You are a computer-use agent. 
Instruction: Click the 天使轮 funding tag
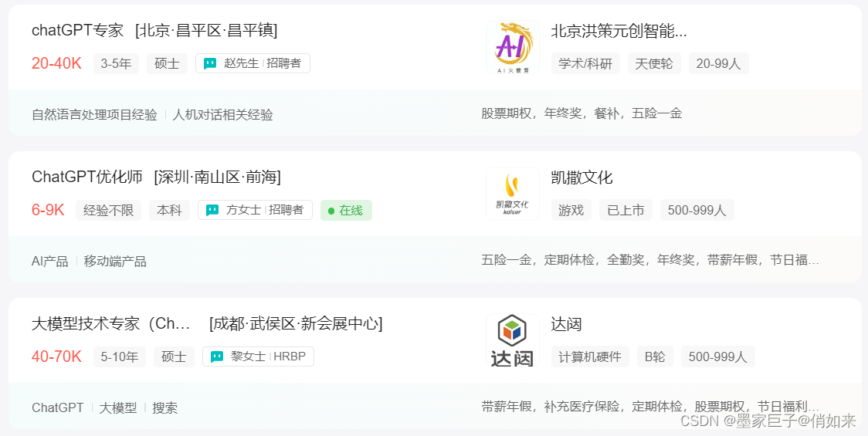(654, 63)
